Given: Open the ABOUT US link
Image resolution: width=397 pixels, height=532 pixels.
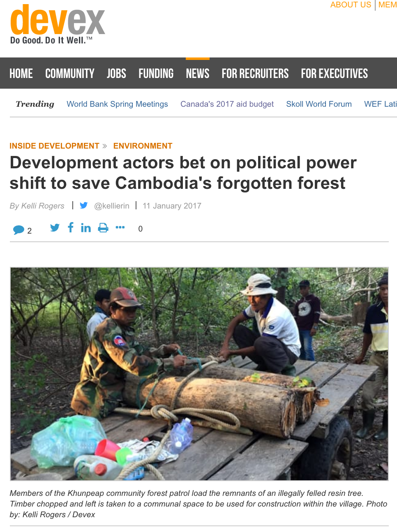Looking at the screenshot, I should coord(351,5).
